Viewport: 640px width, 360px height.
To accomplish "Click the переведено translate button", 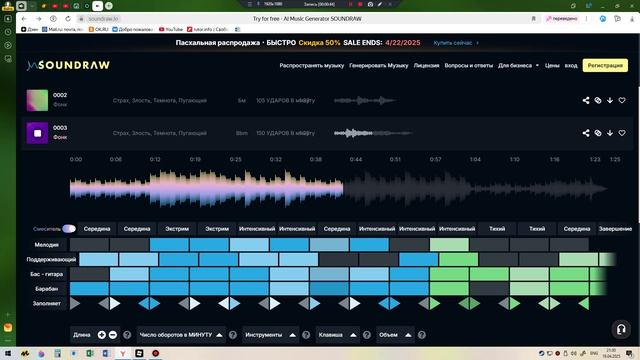I will pyautogui.click(x=562, y=19).
